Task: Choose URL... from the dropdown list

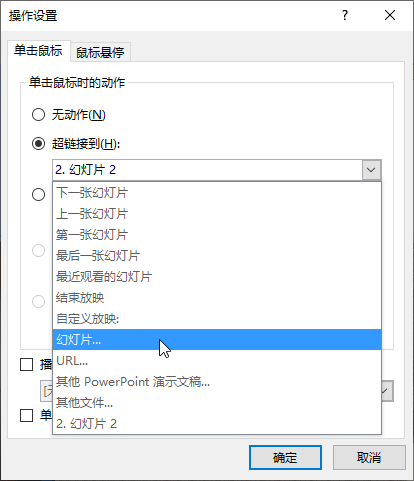Action: pos(217,361)
